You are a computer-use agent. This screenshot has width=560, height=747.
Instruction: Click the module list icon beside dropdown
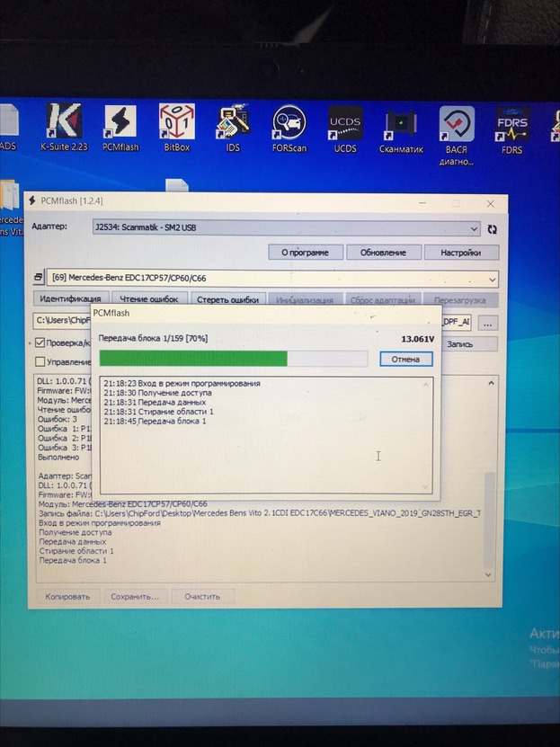tap(39, 279)
